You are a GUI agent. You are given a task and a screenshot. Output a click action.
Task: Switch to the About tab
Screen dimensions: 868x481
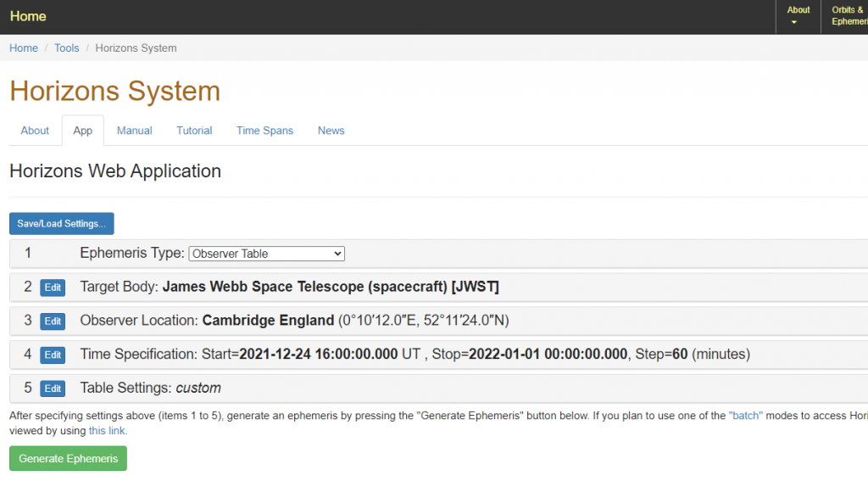click(x=35, y=131)
